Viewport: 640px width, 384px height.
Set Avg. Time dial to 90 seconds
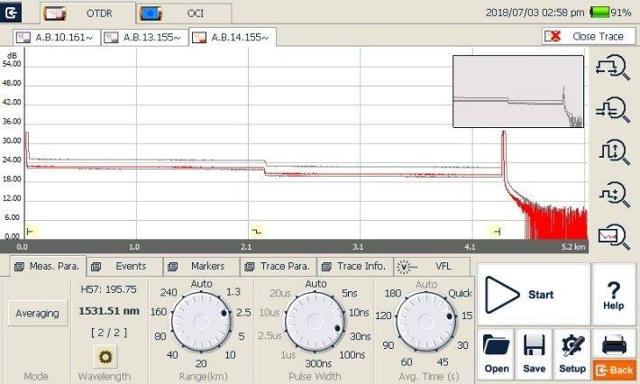click(x=388, y=346)
